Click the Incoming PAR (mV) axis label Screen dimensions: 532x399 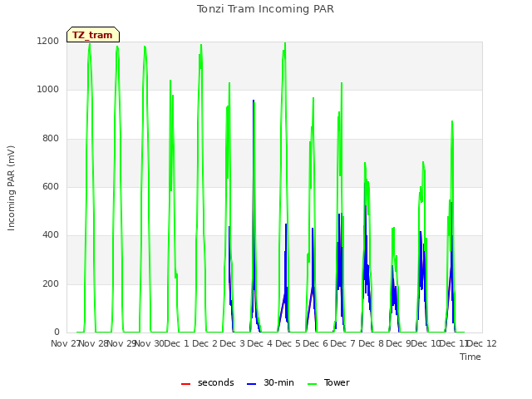tap(11, 188)
